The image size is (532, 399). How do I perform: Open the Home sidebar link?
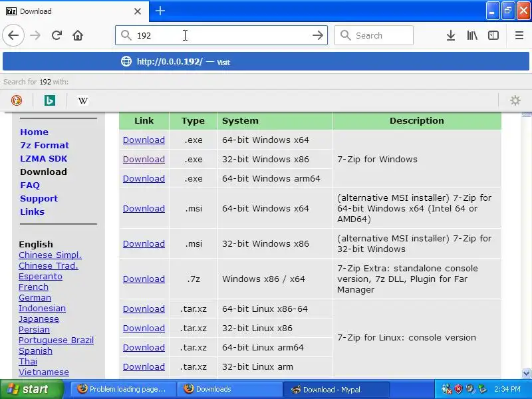[34, 132]
